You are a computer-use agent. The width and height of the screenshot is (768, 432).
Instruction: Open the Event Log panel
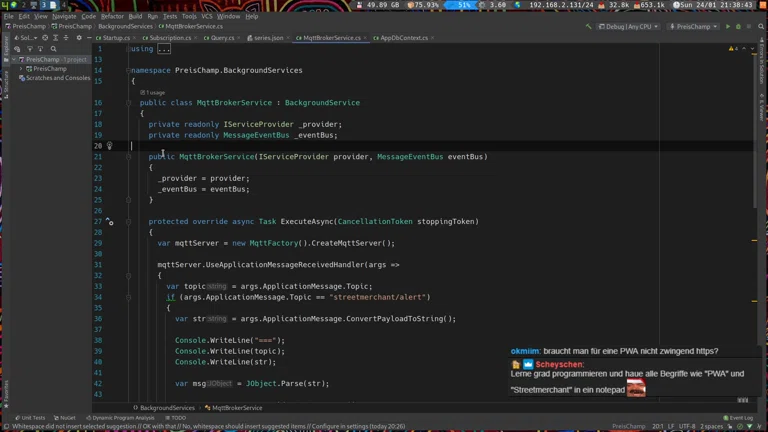point(738,418)
